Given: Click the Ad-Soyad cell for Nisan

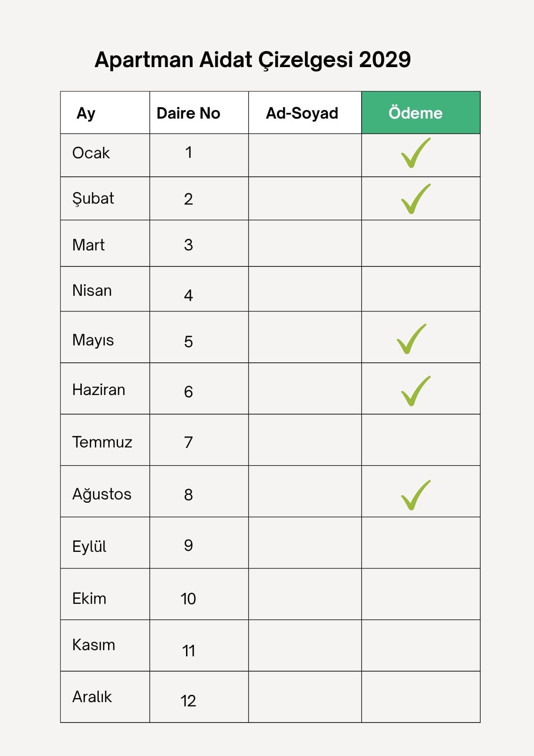Looking at the screenshot, I should point(305,289).
